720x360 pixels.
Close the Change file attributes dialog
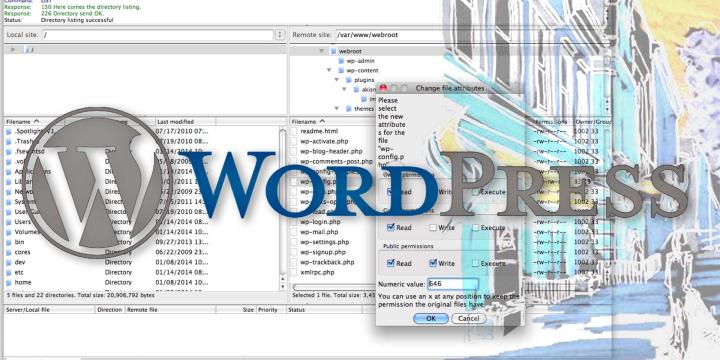[x=383, y=88]
